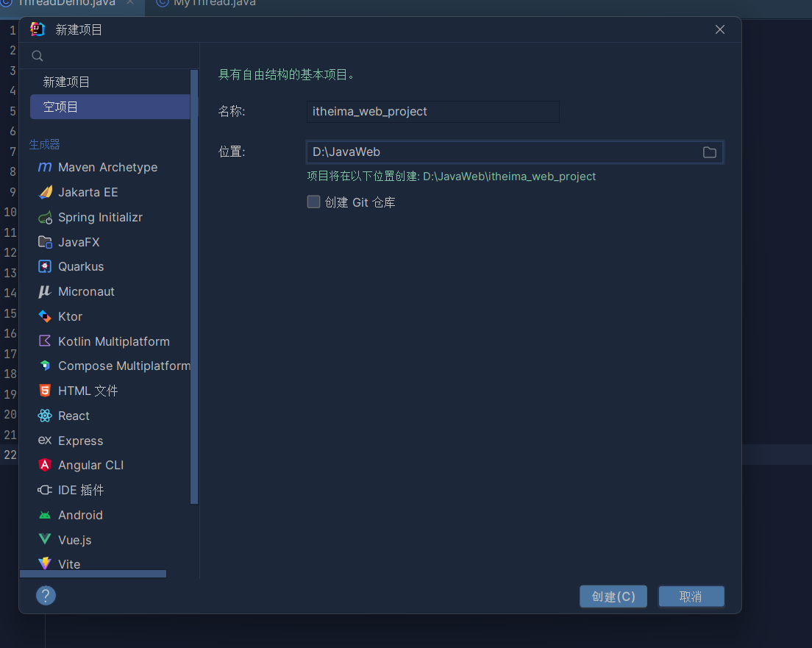Click the generator list vertical scrollbar

(x=194, y=286)
